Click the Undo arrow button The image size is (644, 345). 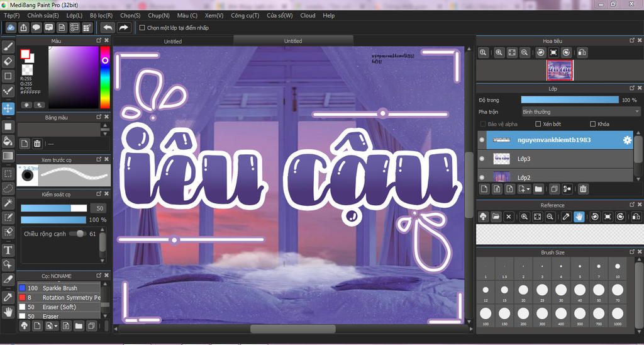108,28
